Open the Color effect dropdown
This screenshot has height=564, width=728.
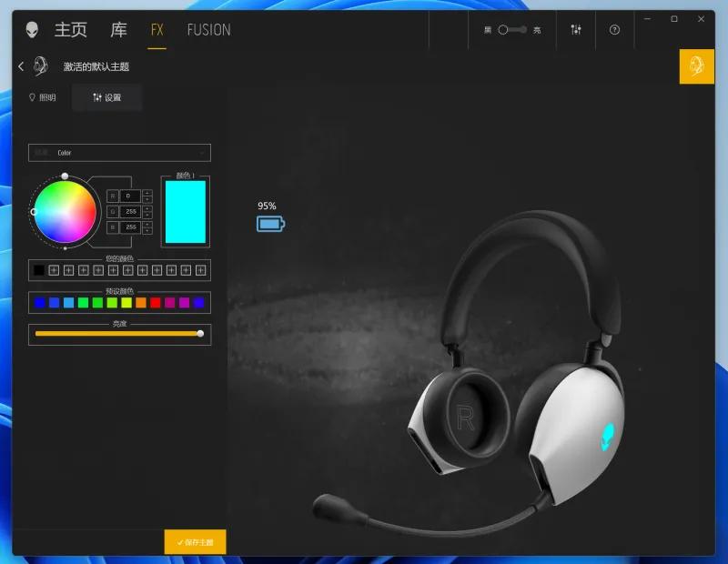click(118, 152)
